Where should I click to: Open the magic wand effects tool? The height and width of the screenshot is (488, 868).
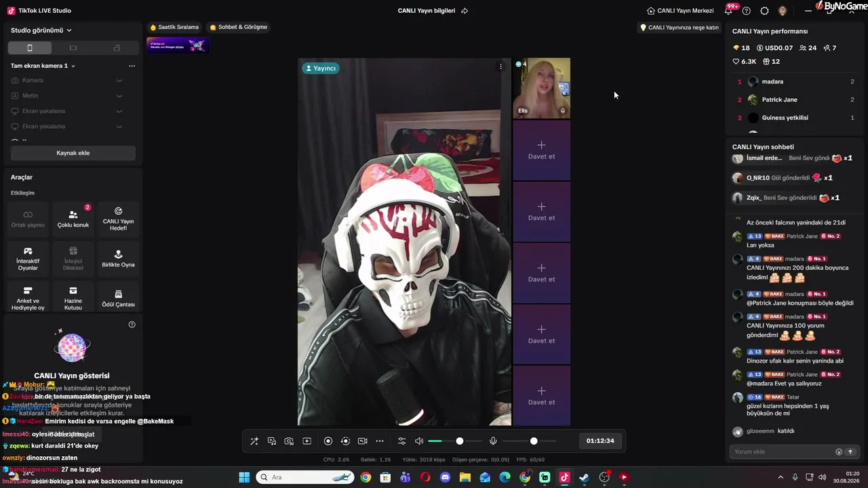[254, 441]
